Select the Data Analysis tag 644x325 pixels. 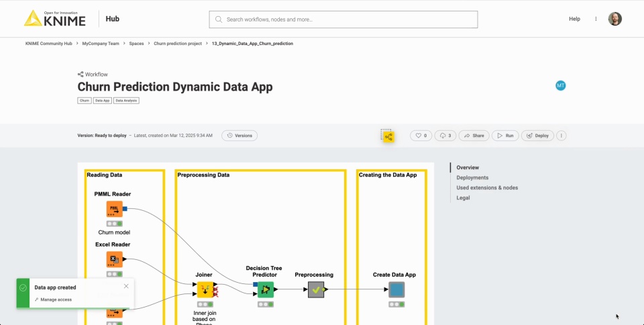coord(127,100)
